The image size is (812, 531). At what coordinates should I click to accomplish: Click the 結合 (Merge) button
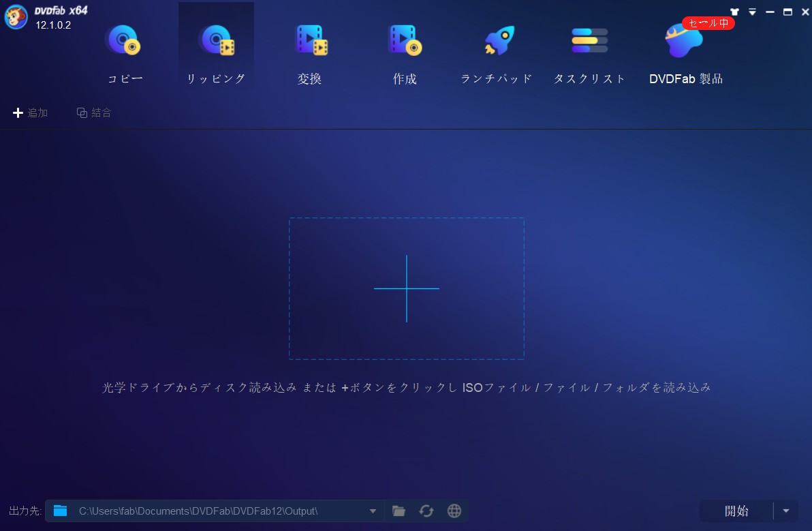(94, 112)
